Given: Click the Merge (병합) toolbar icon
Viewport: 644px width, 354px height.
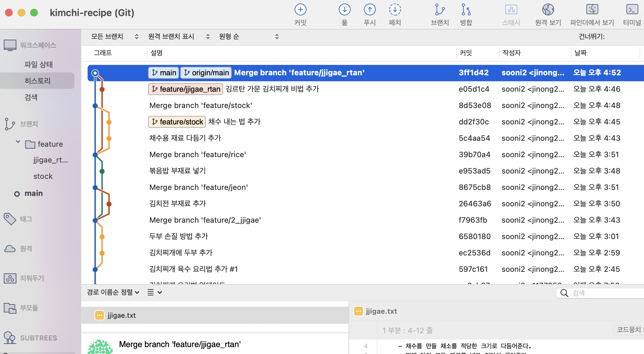Looking at the screenshot, I should [466, 10].
